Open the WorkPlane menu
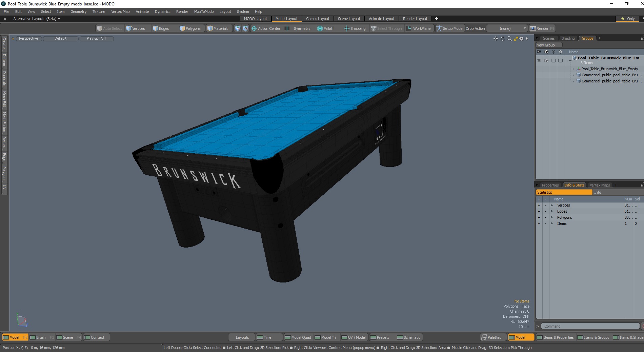644x352 pixels. (419, 28)
